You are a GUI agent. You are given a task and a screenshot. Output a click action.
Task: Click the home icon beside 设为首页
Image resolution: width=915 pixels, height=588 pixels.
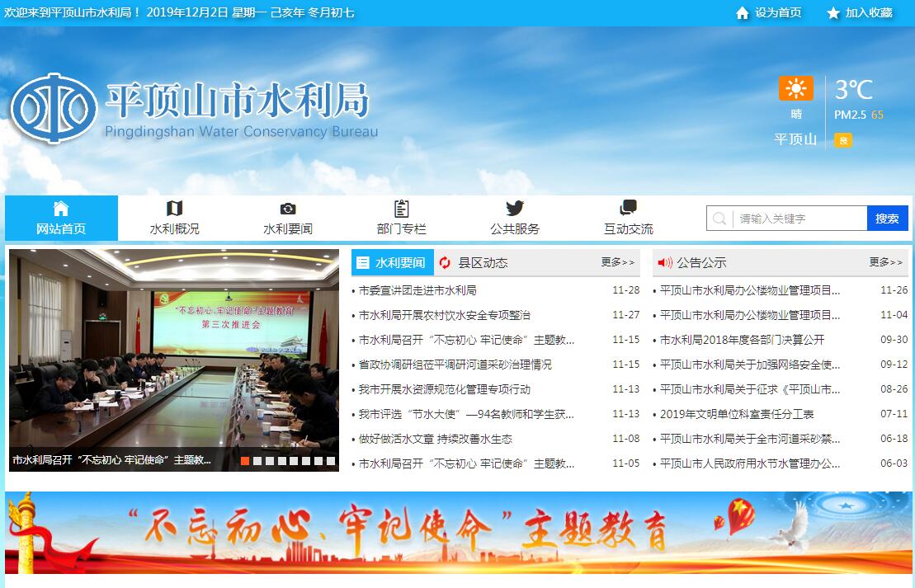[742, 13]
